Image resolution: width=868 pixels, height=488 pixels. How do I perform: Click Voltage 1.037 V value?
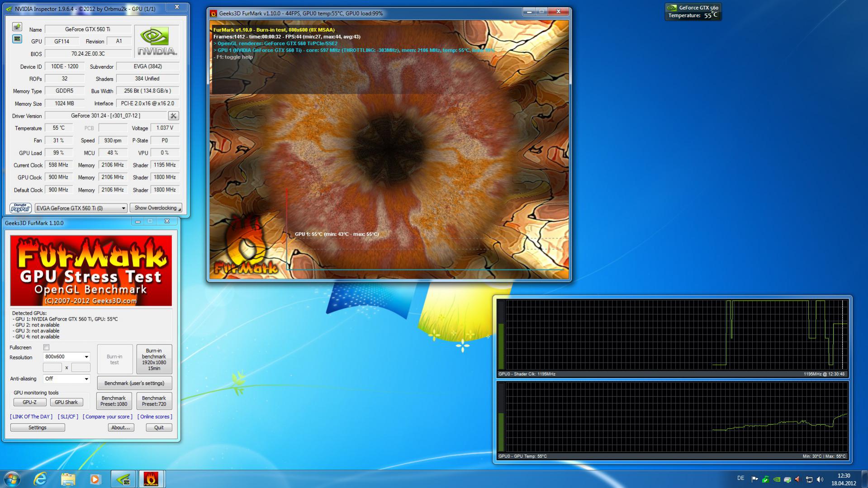[165, 128]
